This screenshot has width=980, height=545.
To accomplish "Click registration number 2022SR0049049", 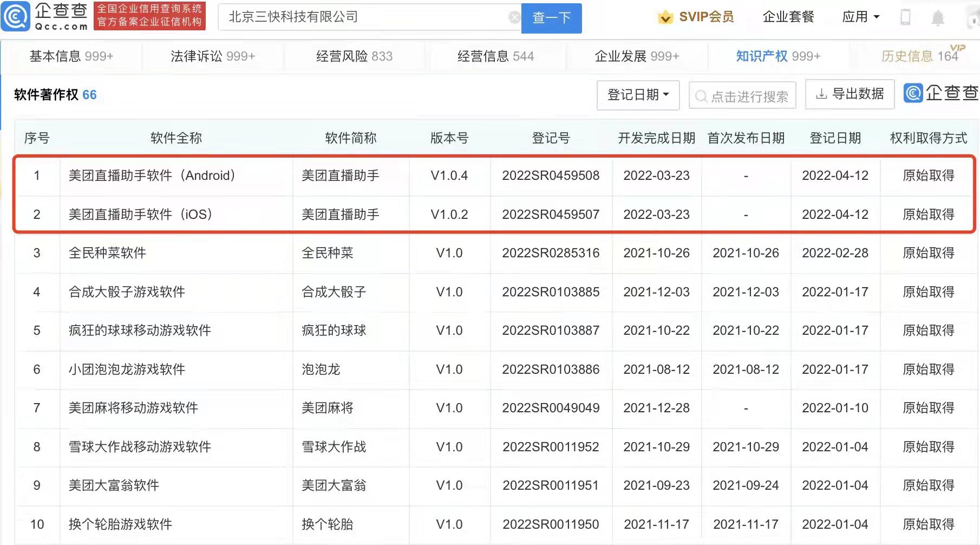I will (551, 408).
